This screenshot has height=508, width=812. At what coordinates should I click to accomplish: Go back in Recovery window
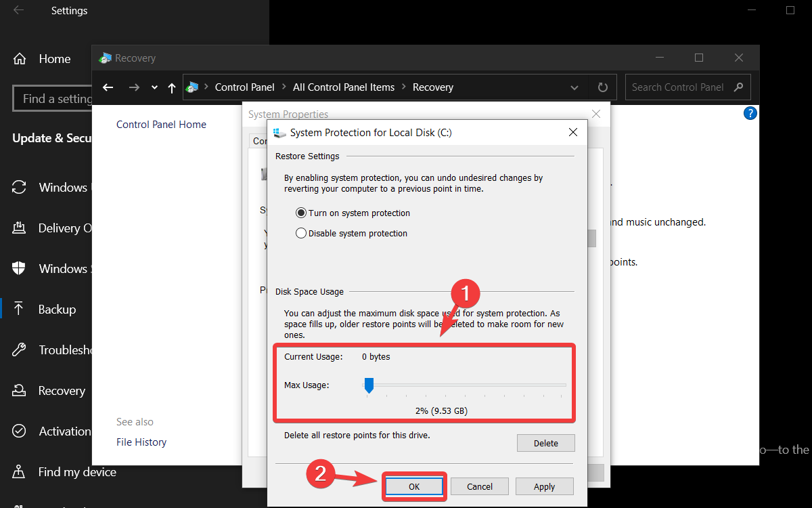pyautogui.click(x=108, y=87)
